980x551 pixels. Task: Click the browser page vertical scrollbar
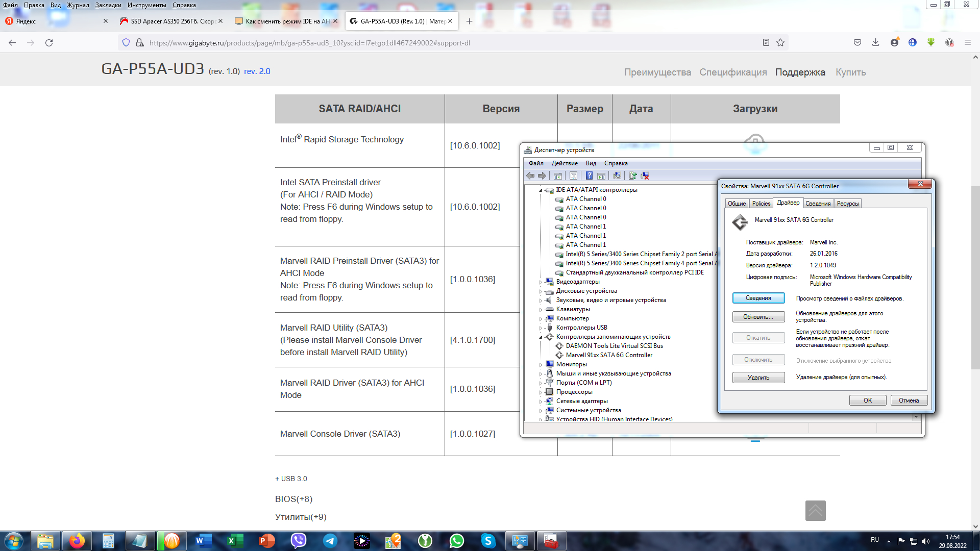coord(975,278)
